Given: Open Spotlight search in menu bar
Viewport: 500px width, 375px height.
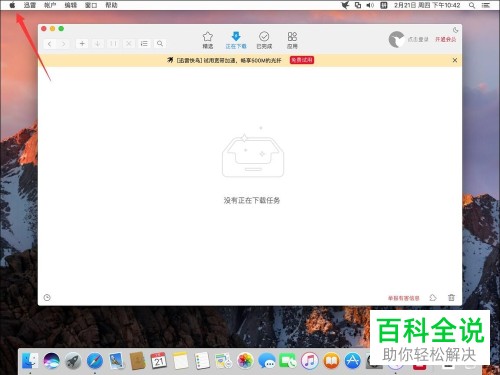Looking at the screenshot, I should 472,5.
